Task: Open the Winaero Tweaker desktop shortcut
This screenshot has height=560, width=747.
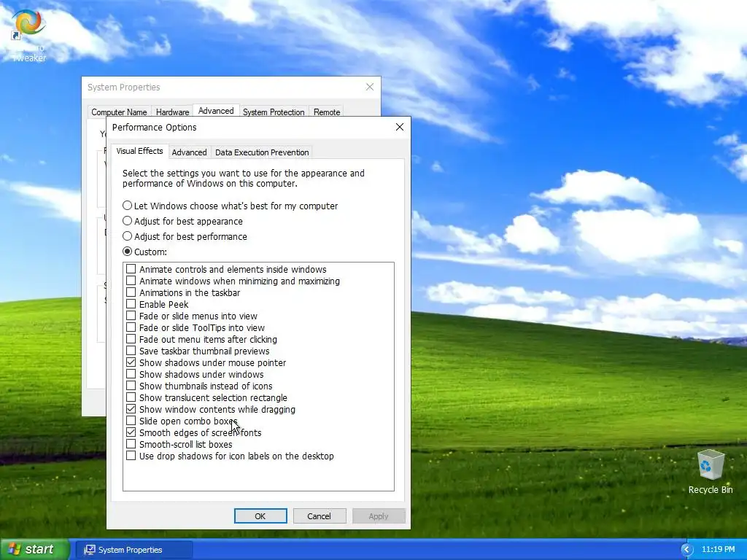Action: pyautogui.click(x=28, y=36)
